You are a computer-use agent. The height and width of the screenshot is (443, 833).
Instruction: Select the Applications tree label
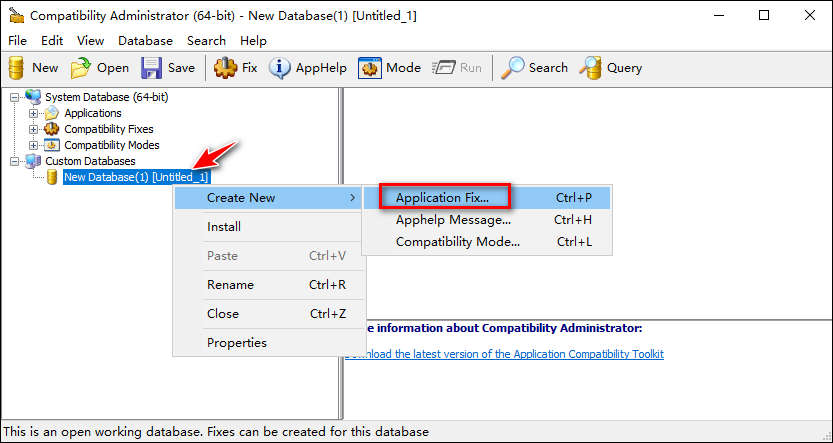click(x=93, y=113)
